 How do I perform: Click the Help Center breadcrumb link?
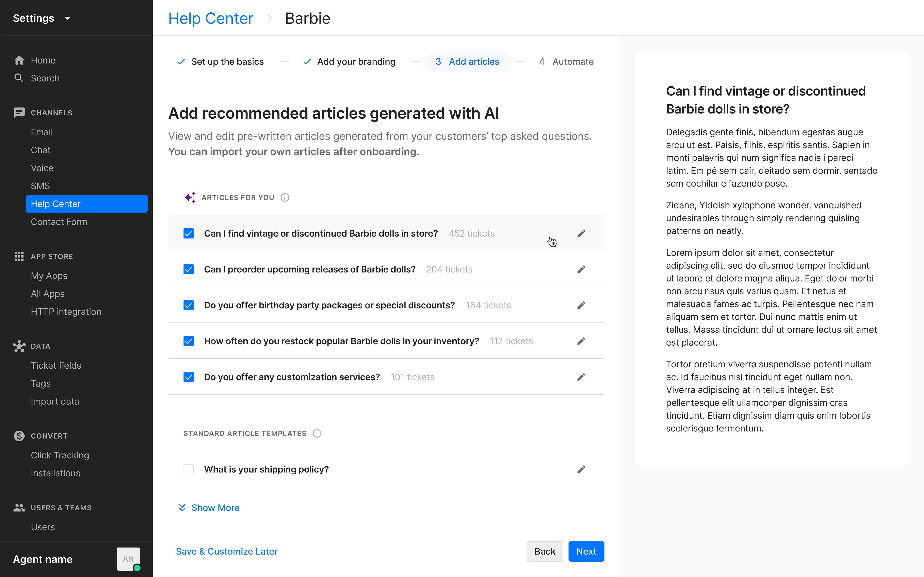pos(211,18)
